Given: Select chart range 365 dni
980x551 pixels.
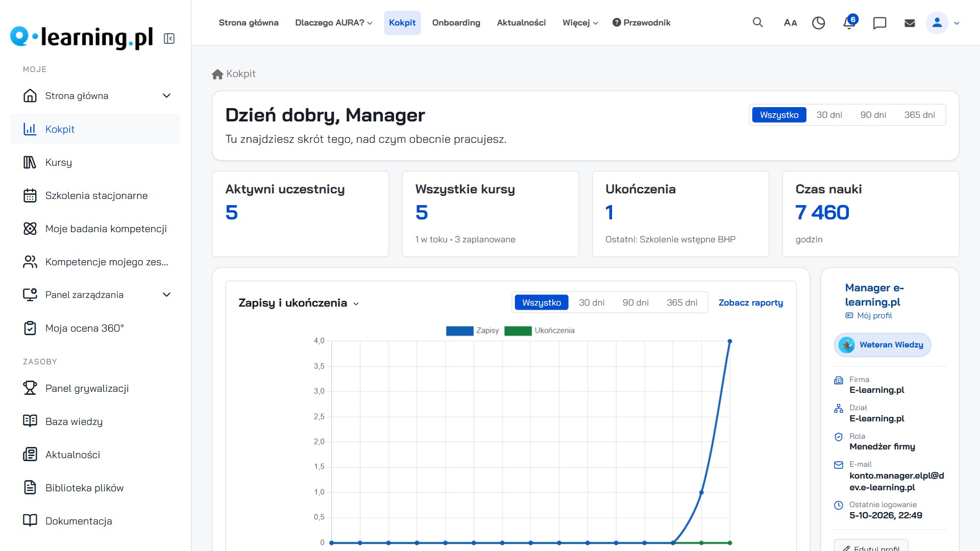Looking at the screenshot, I should coord(682,303).
